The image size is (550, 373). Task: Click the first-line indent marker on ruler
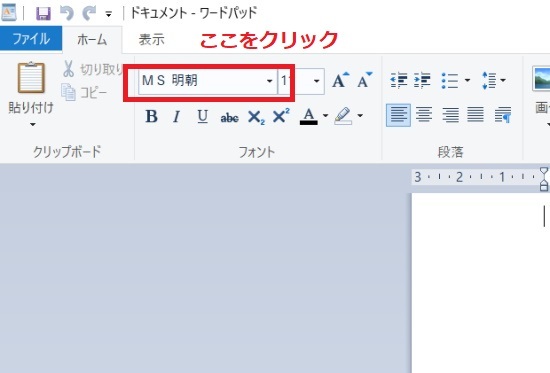544,171
